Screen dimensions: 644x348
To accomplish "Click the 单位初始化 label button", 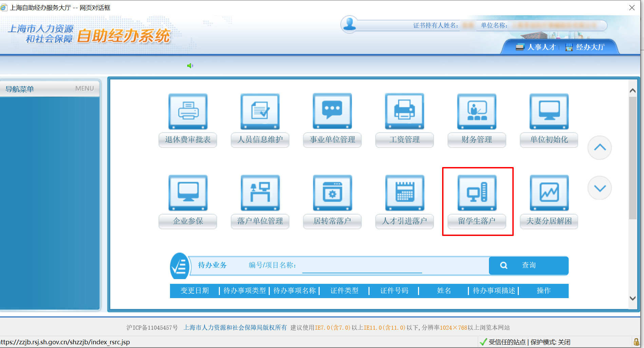I will pyautogui.click(x=549, y=140).
